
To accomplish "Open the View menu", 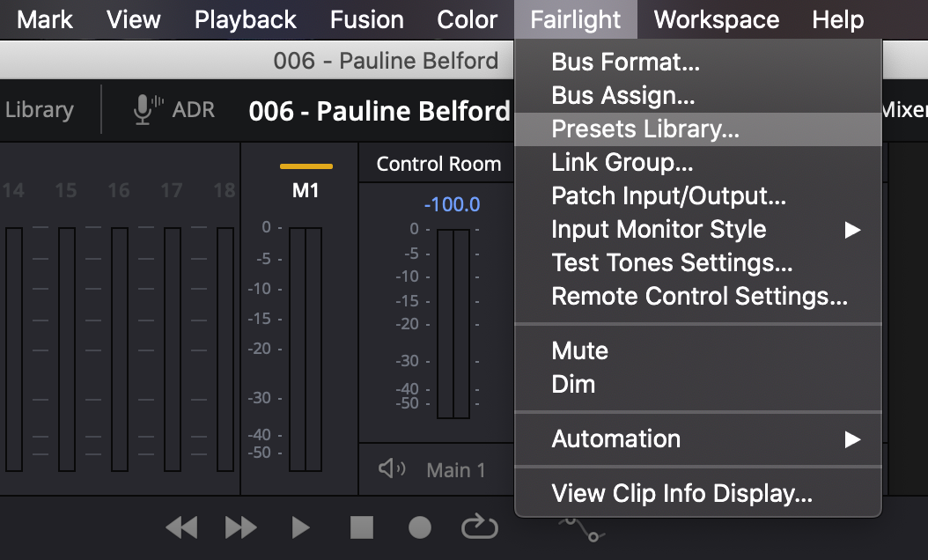I will pos(133,19).
